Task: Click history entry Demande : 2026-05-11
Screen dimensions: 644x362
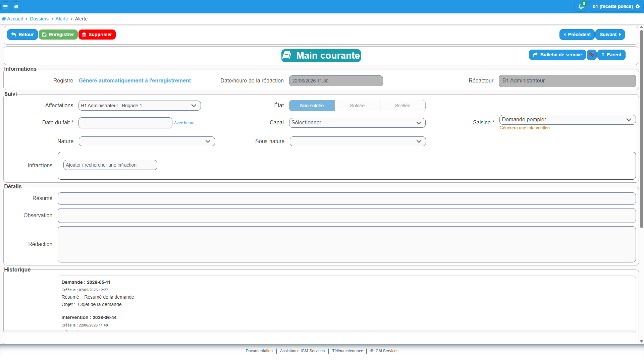Action: [347, 293]
